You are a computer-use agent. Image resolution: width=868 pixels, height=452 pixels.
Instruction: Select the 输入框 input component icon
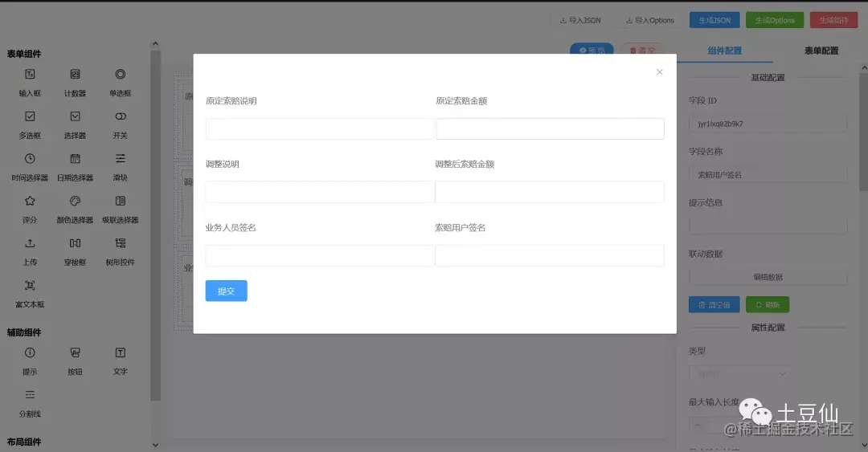[x=30, y=74]
